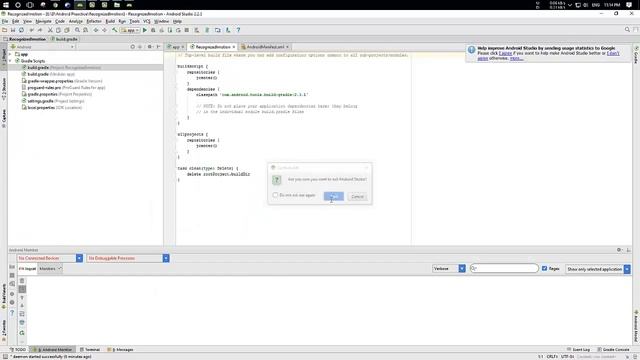Open the Build menu
The width and height of the screenshot is (640, 360).
110,21
